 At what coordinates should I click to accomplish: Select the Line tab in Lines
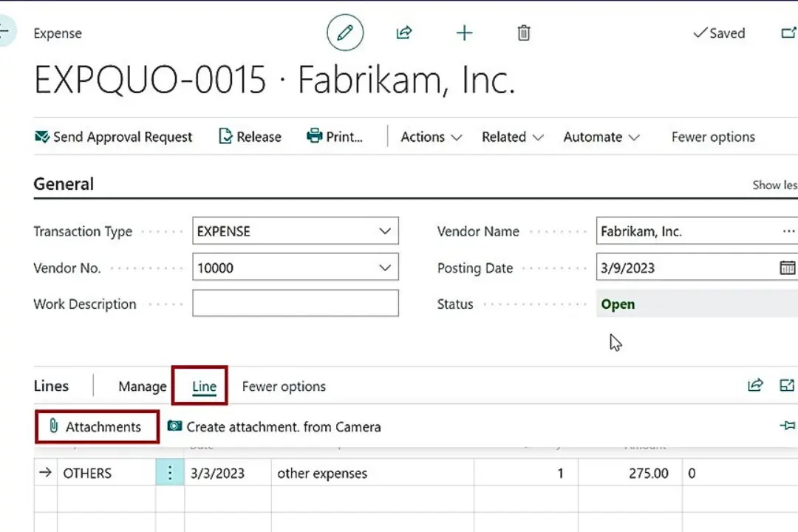click(204, 386)
